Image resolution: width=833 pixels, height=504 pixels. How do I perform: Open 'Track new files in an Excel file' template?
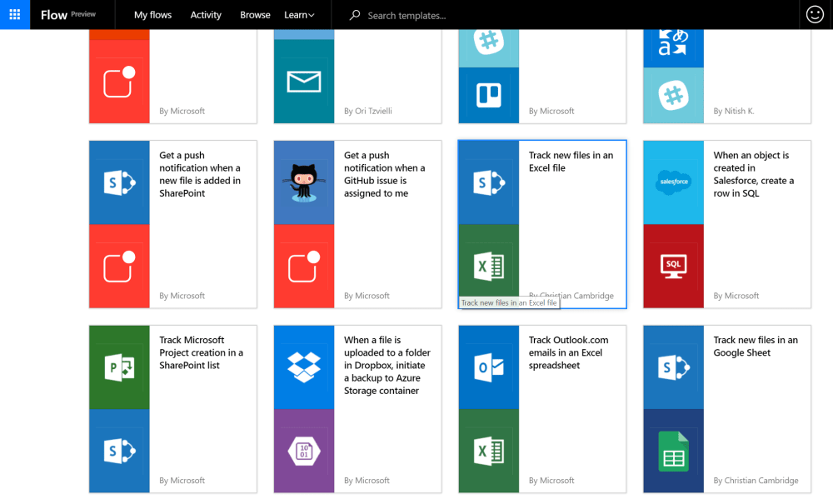571,162
